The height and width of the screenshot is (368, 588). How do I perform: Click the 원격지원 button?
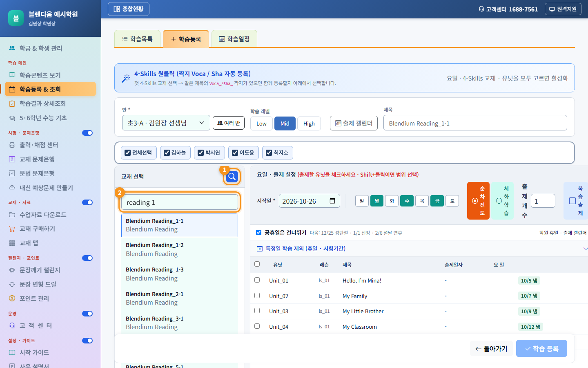(563, 9)
